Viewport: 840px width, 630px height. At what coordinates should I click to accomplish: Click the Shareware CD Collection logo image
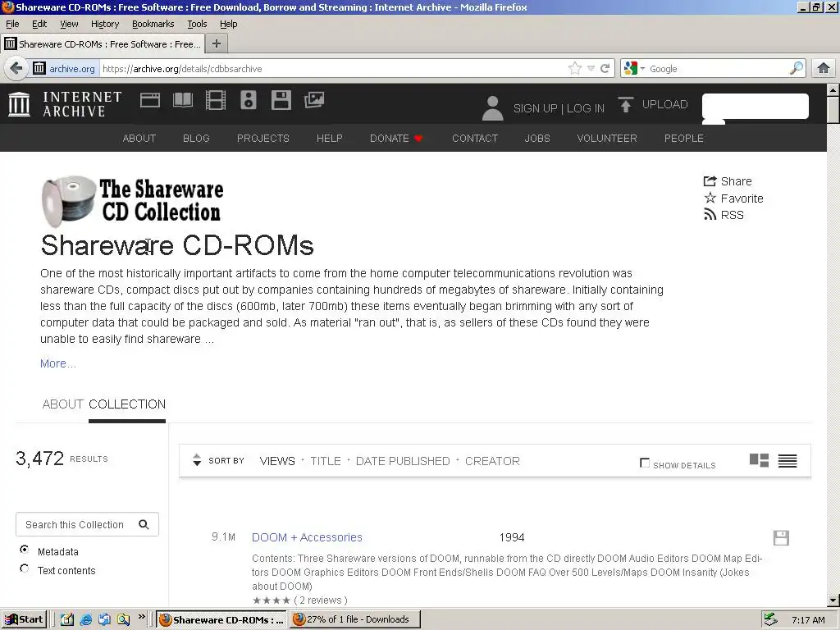(x=132, y=201)
